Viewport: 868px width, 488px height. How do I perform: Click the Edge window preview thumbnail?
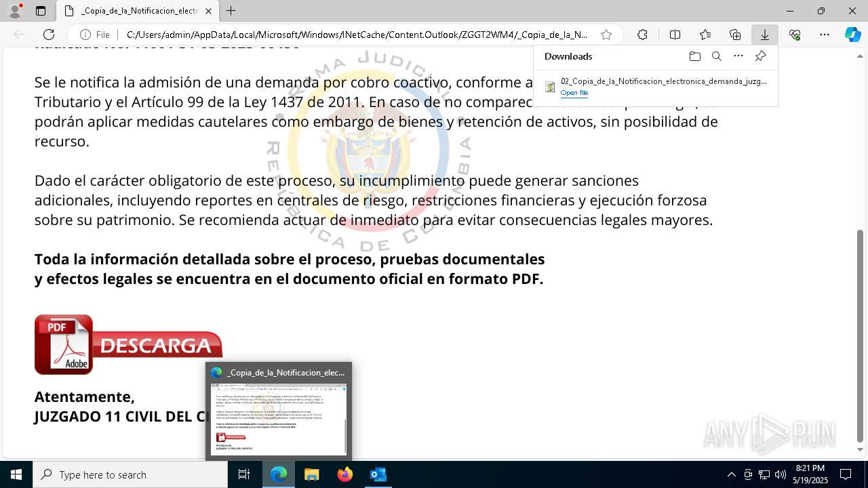pyautogui.click(x=279, y=419)
